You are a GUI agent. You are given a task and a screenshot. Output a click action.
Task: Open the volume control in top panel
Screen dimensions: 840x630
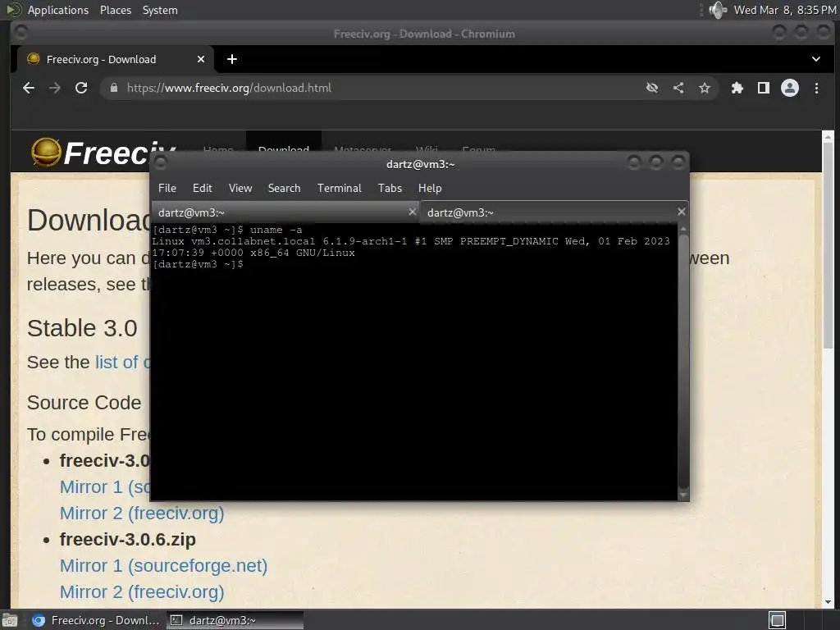coord(717,10)
